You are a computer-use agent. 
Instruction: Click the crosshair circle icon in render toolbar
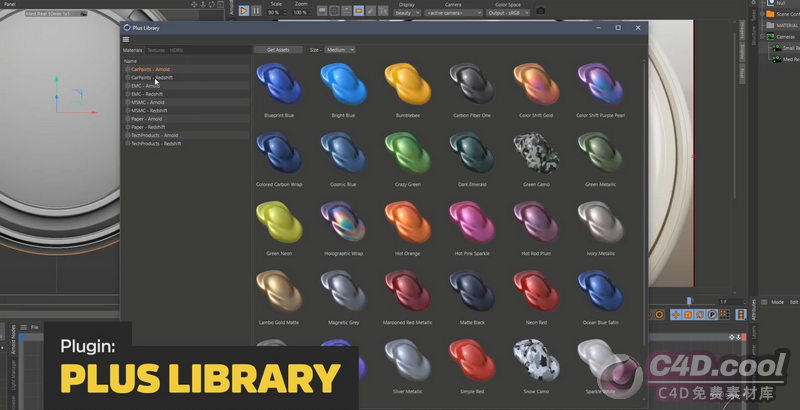coord(334,10)
